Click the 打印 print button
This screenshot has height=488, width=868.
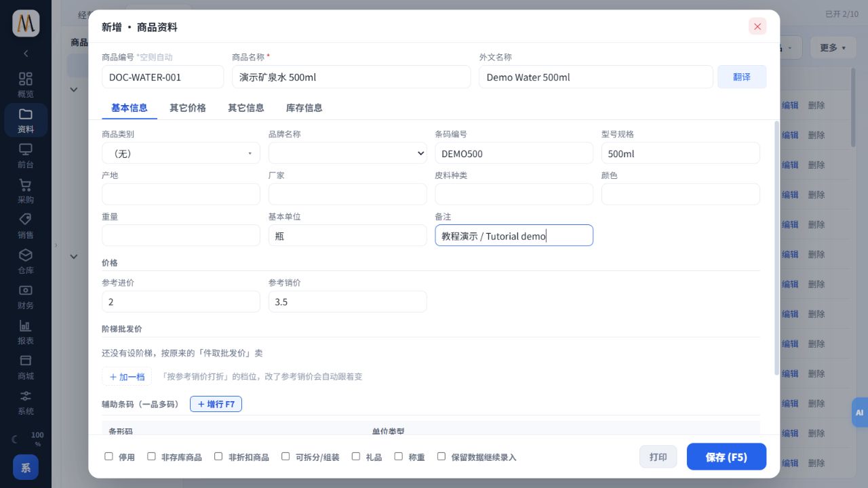pyautogui.click(x=658, y=457)
